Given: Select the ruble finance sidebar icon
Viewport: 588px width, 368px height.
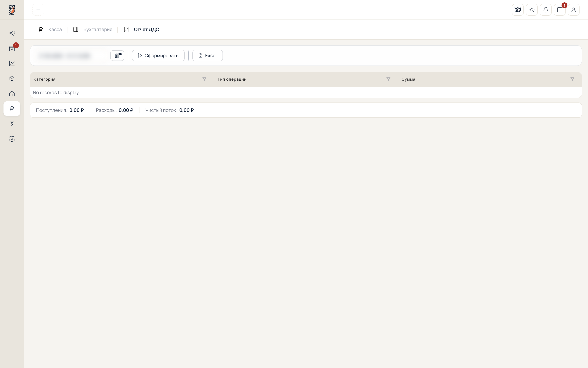Looking at the screenshot, I should pyautogui.click(x=12, y=109).
